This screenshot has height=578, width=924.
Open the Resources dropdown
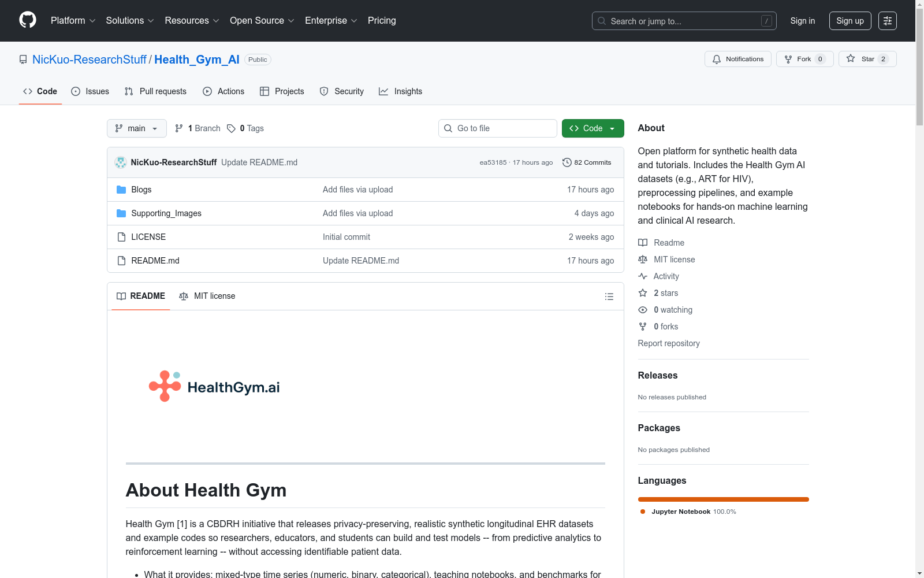click(192, 21)
